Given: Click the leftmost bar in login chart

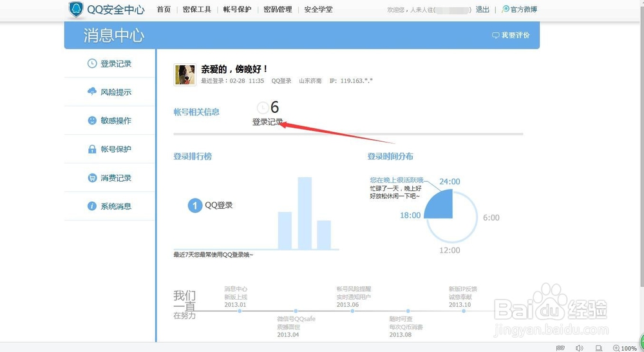Looking at the screenshot, I should coord(285,231).
